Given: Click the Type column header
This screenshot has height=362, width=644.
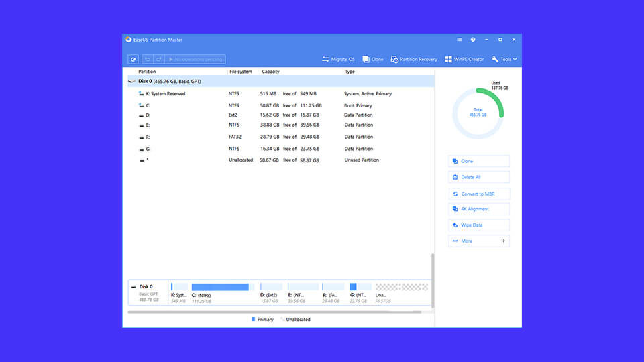Looking at the screenshot, I should point(350,72).
